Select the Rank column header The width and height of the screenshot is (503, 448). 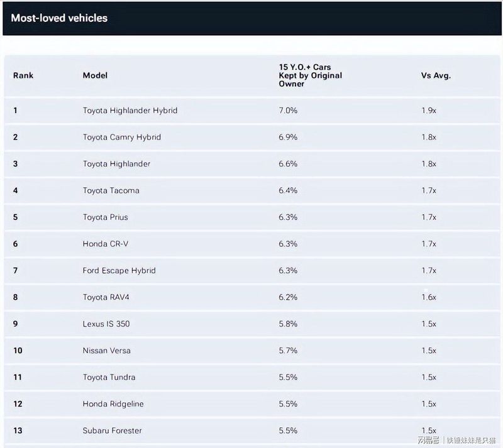[23, 75]
